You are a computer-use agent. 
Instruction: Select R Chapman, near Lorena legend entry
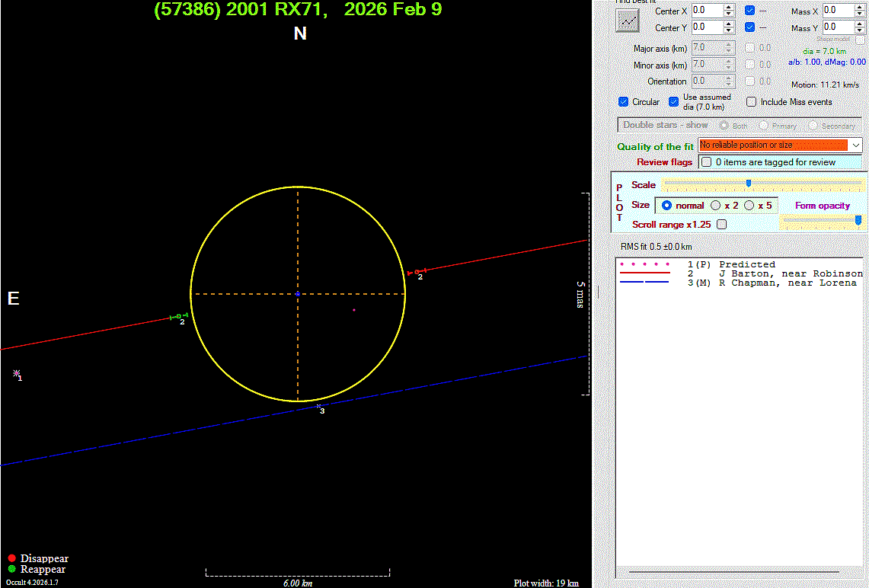[x=787, y=283]
